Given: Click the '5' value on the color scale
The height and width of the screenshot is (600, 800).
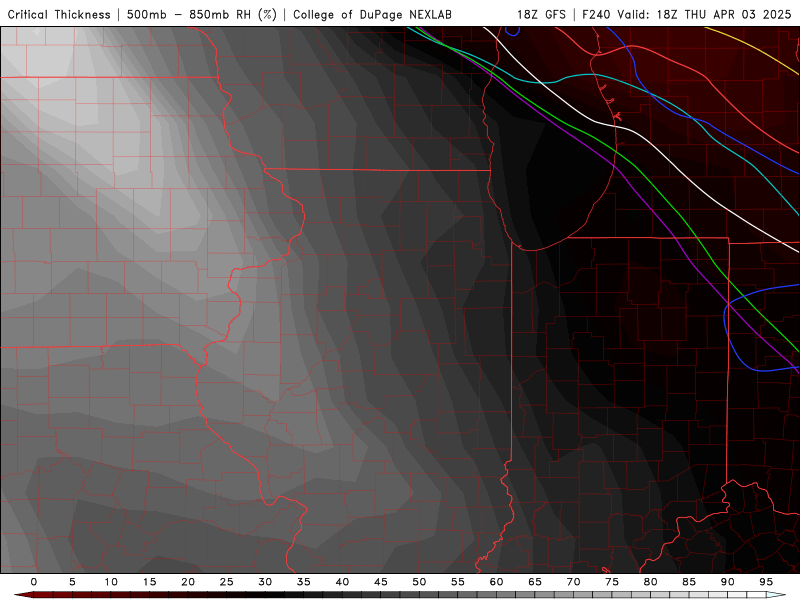Looking at the screenshot, I should (x=72, y=582).
